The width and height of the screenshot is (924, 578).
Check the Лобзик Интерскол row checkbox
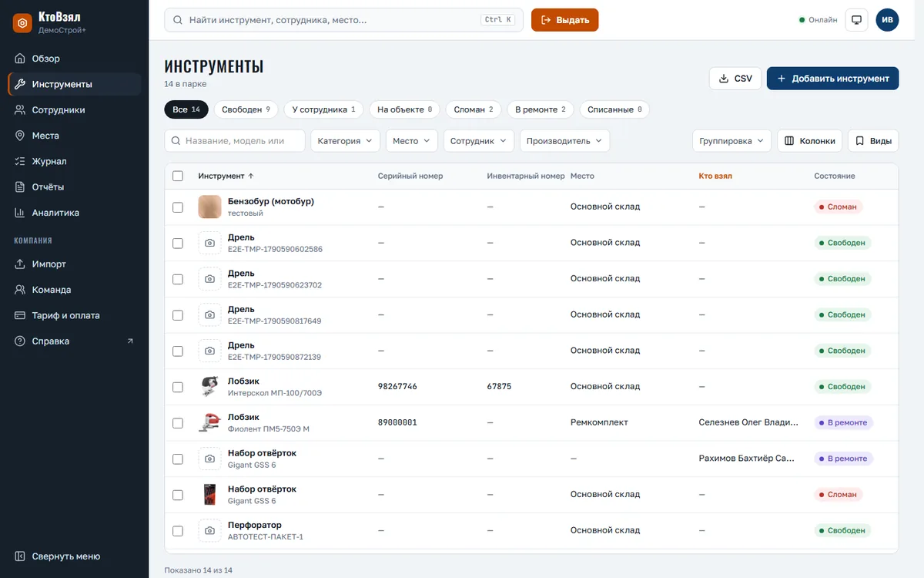(x=178, y=387)
